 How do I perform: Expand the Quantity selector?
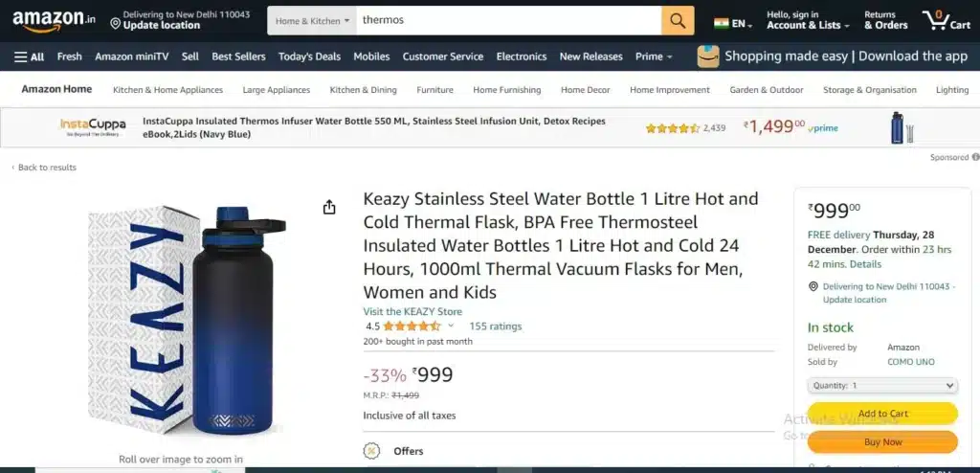pyautogui.click(x=882, y=386)
